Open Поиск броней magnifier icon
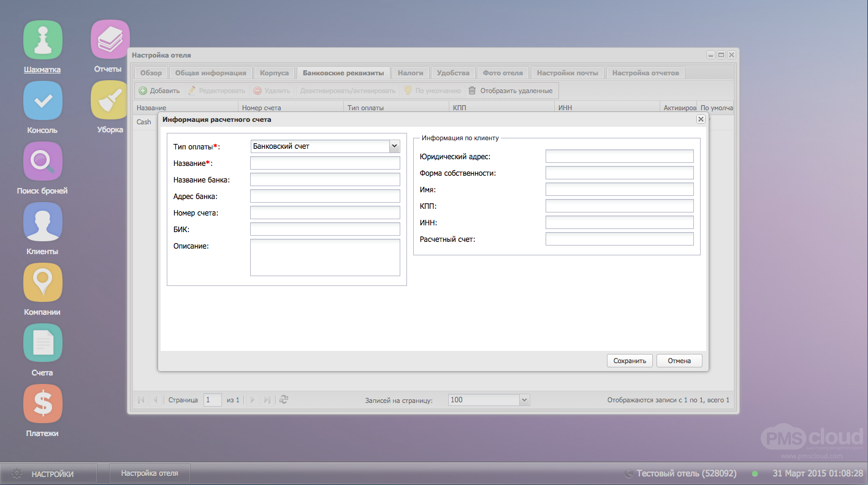 click(x=42, y=161)
